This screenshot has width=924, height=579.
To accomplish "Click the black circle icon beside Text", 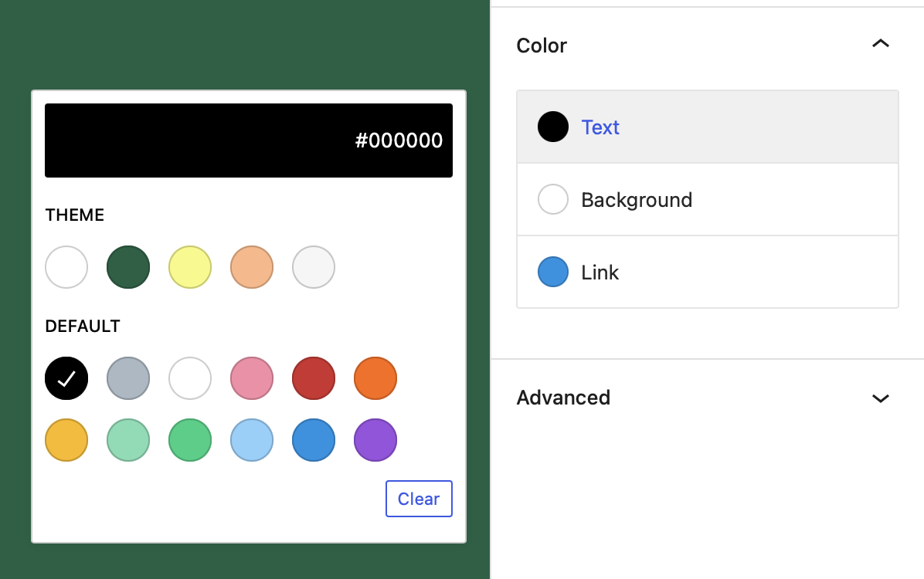I will coord(553,127).
